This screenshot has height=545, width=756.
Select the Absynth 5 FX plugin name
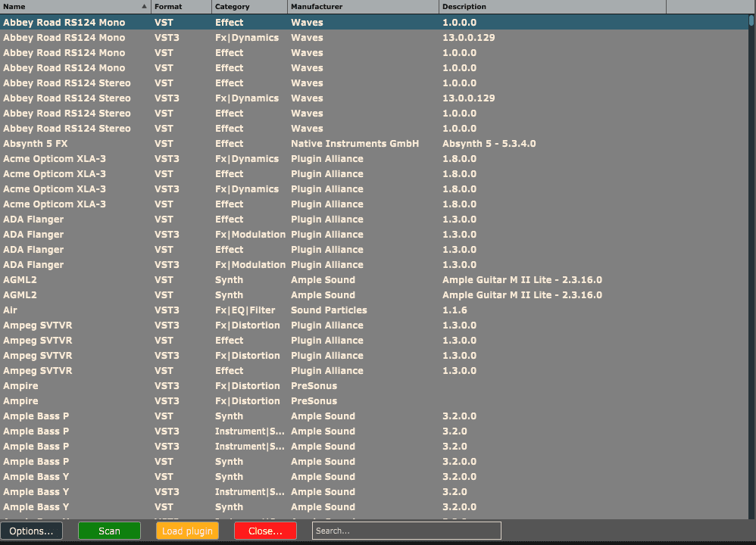point(35,144)
